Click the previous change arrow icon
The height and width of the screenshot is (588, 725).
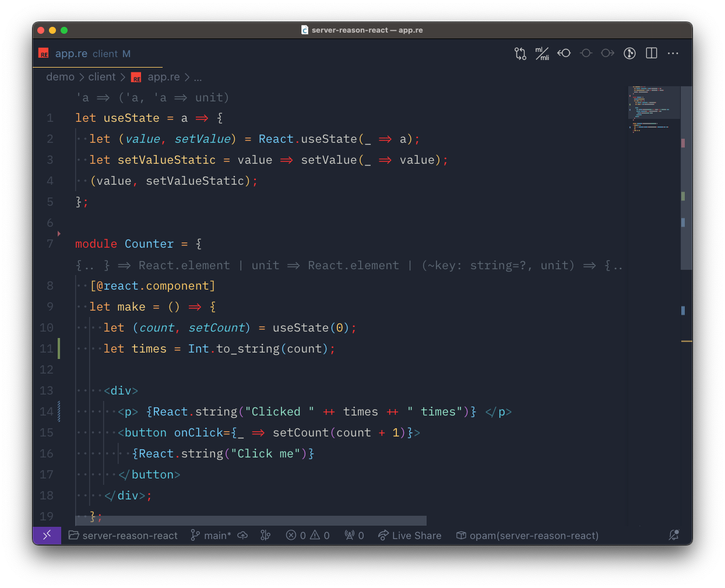(x=564, y=54)
